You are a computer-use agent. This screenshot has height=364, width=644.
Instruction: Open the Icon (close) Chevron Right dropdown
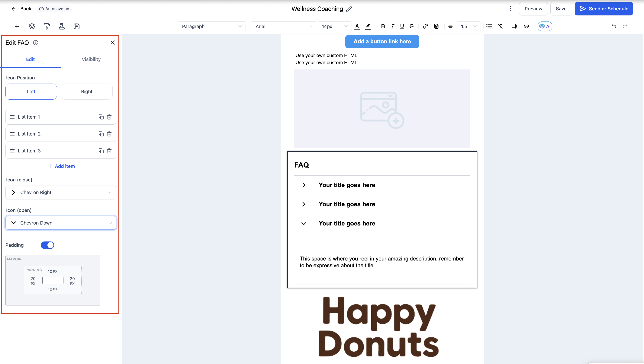point(61,192)
